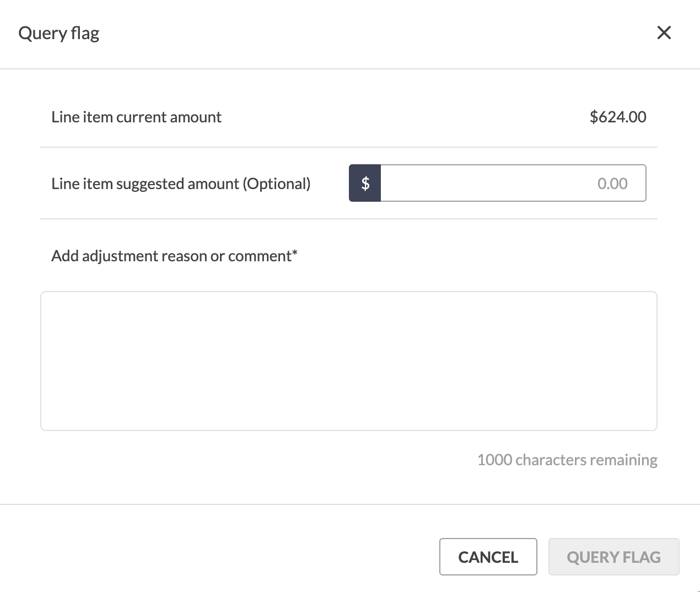Viewport: 700px width, 592px height.
Task: Click 'Line item suggested amount (Optional)' label
Action: (x=181, y=184)
